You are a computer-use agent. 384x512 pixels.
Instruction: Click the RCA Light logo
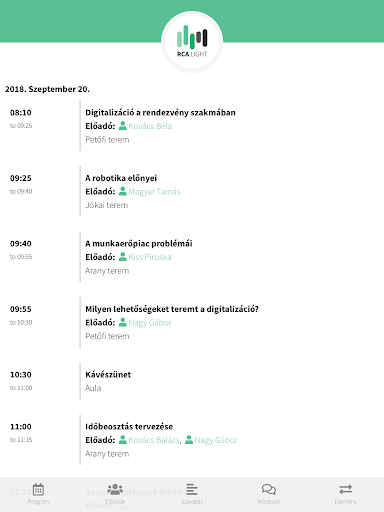[x=192, y=42]
